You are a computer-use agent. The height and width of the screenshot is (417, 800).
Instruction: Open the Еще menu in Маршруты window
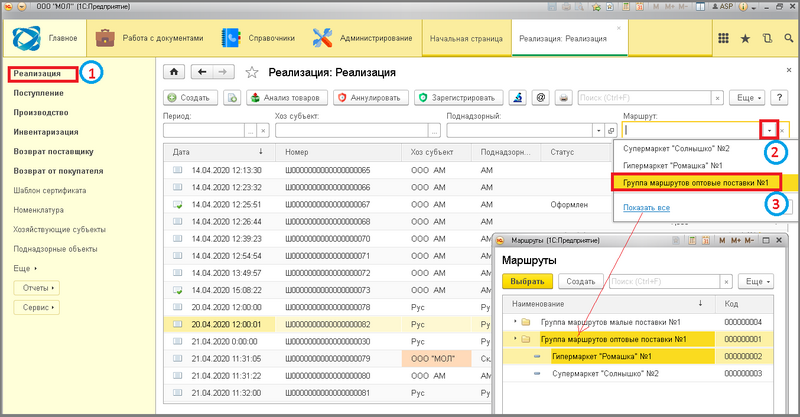(756, 281)
